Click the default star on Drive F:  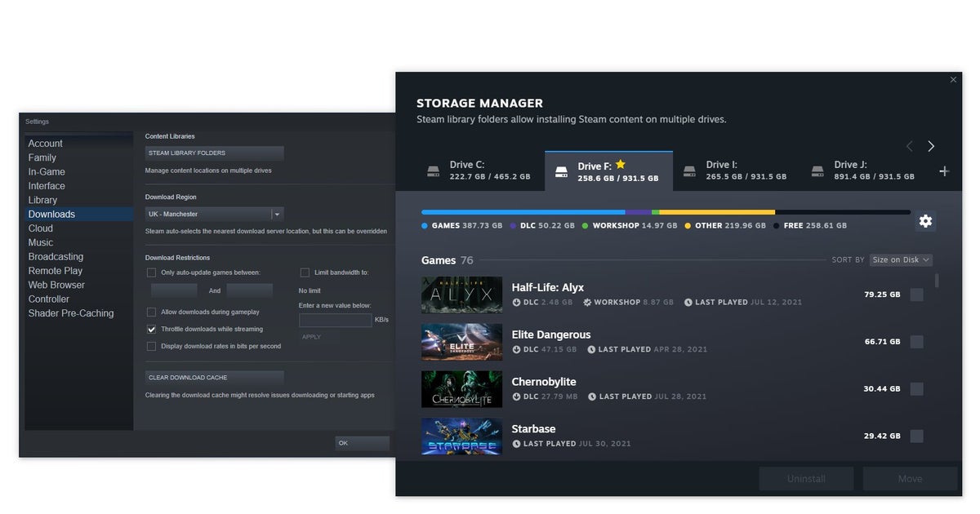click(x=621, y=165)
